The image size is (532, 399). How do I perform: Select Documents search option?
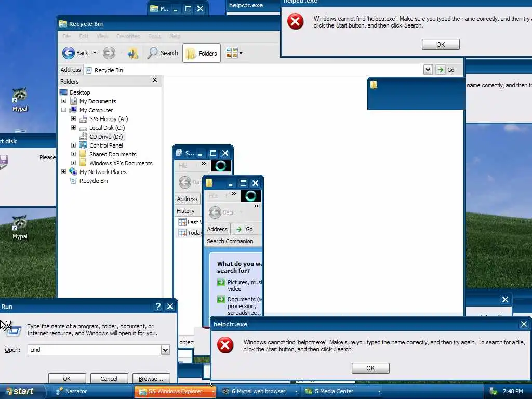(x=240, y=306)
